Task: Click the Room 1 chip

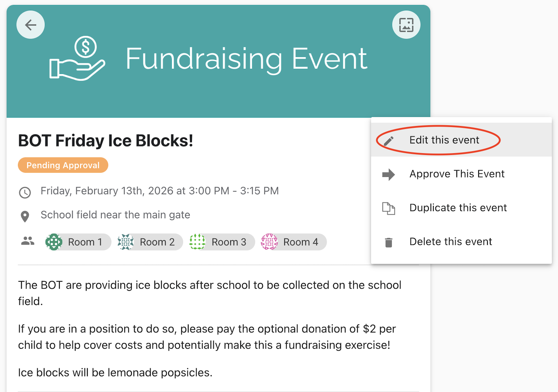Action: click(x=78, y=242)
